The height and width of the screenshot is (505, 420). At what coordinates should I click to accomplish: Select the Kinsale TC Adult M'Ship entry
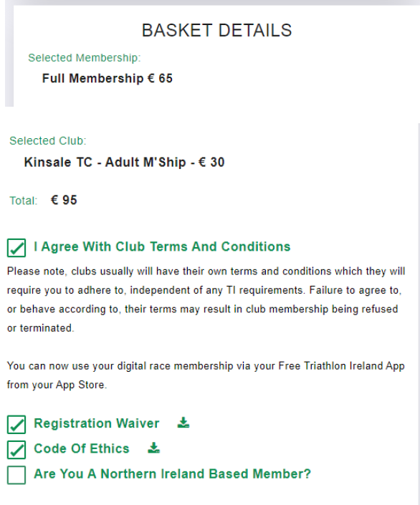tap(124, 162)
